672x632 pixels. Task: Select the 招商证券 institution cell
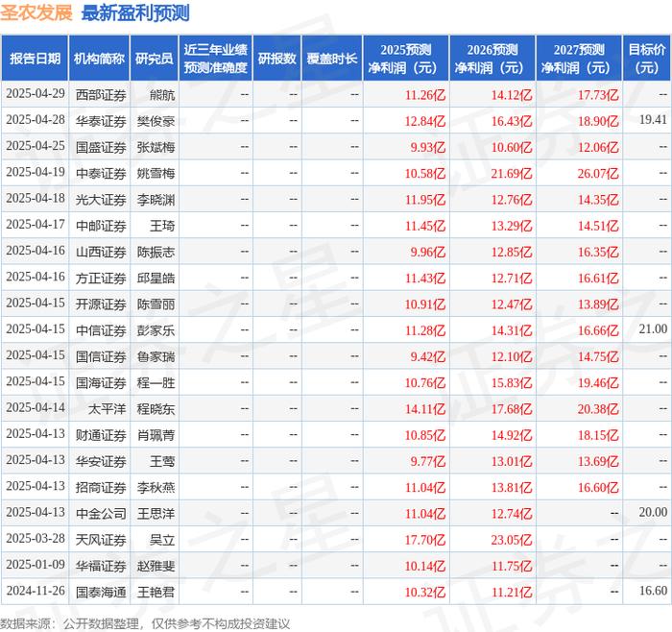(x=101, y=487)
